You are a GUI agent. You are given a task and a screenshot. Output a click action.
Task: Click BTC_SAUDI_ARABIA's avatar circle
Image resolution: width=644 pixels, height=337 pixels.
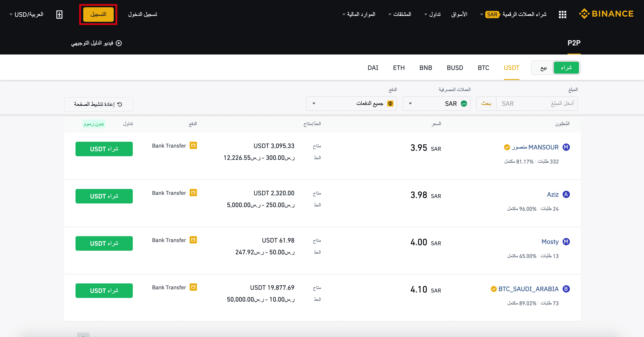pos(566,289)
